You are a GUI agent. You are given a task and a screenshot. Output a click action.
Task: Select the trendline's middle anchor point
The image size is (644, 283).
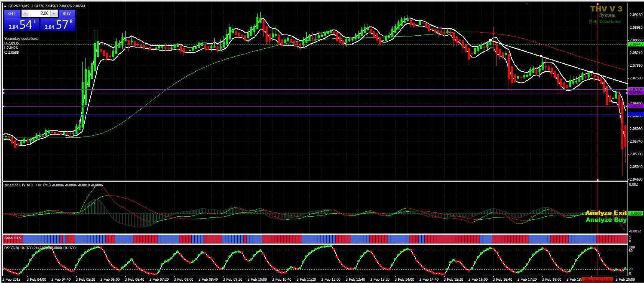coord(541,56)
